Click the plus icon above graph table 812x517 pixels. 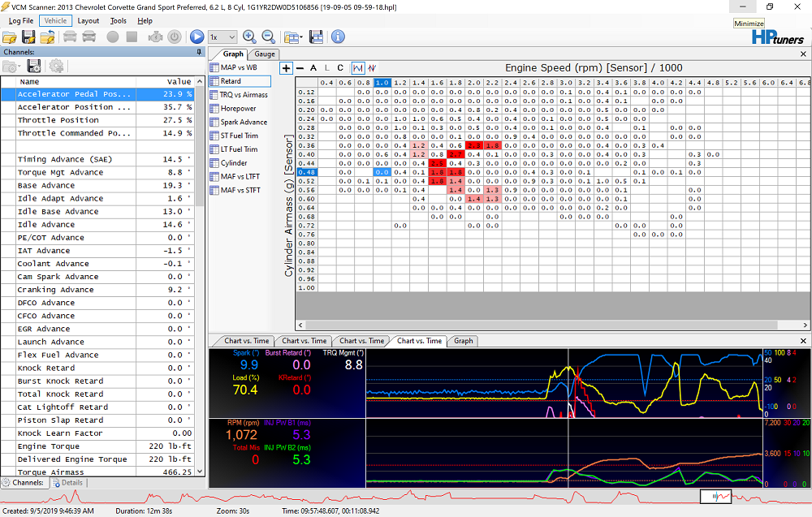coord(286,68)
